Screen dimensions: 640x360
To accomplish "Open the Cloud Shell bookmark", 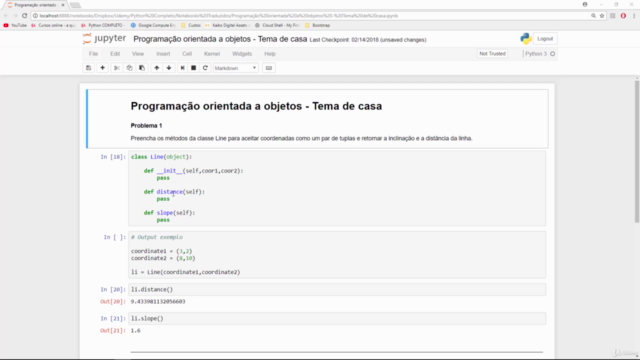I will 277,25.
